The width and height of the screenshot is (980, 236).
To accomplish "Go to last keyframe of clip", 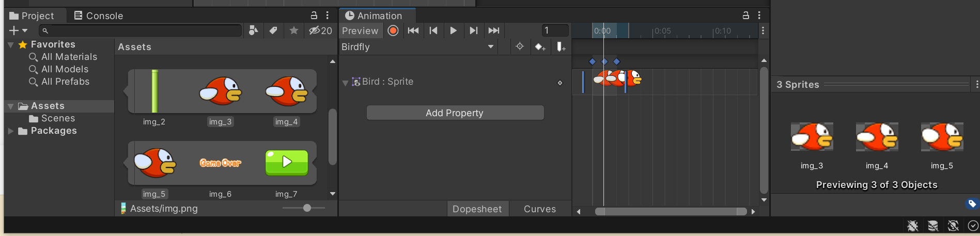I will pos(494,30).
